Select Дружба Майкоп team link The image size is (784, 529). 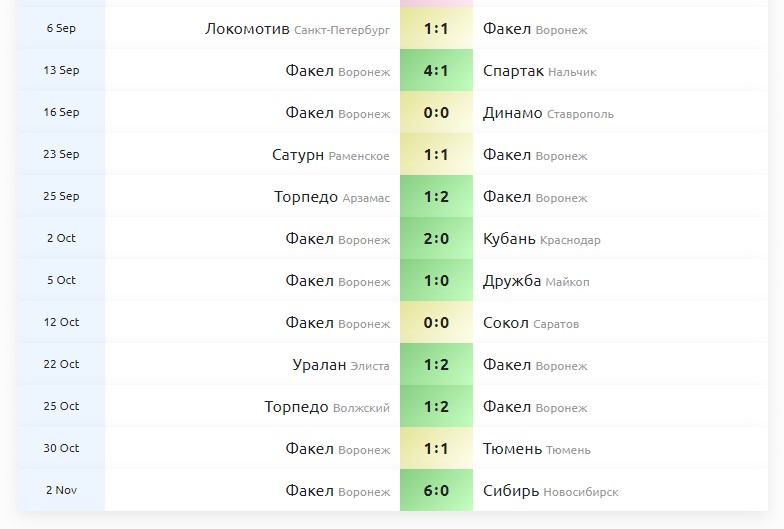tap(536, 281)
